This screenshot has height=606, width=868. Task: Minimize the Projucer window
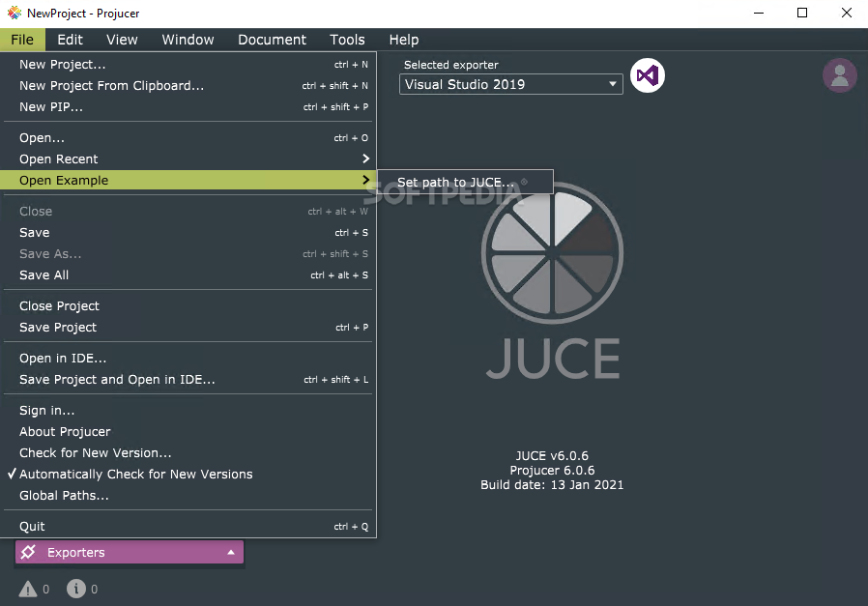(x=759, y=13)
